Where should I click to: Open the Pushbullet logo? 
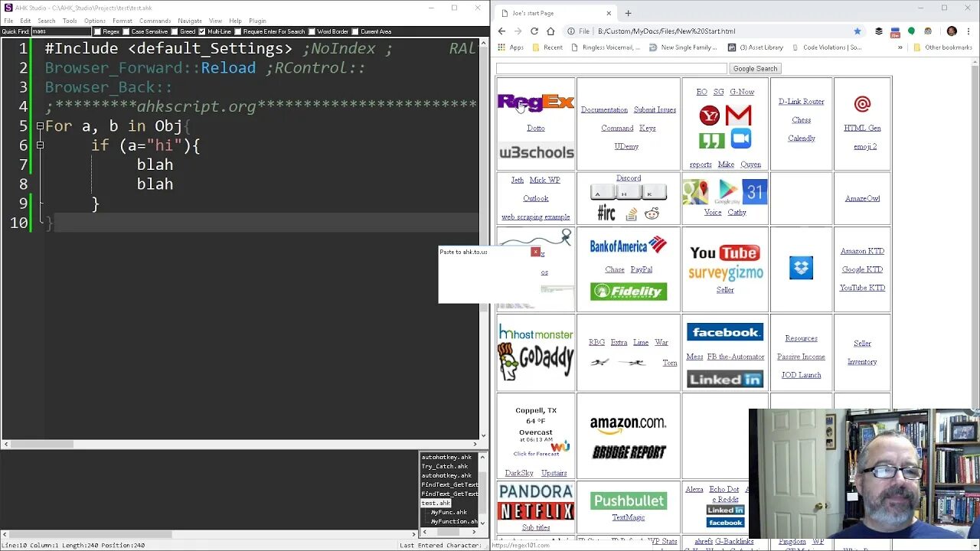tap(629, 500)
